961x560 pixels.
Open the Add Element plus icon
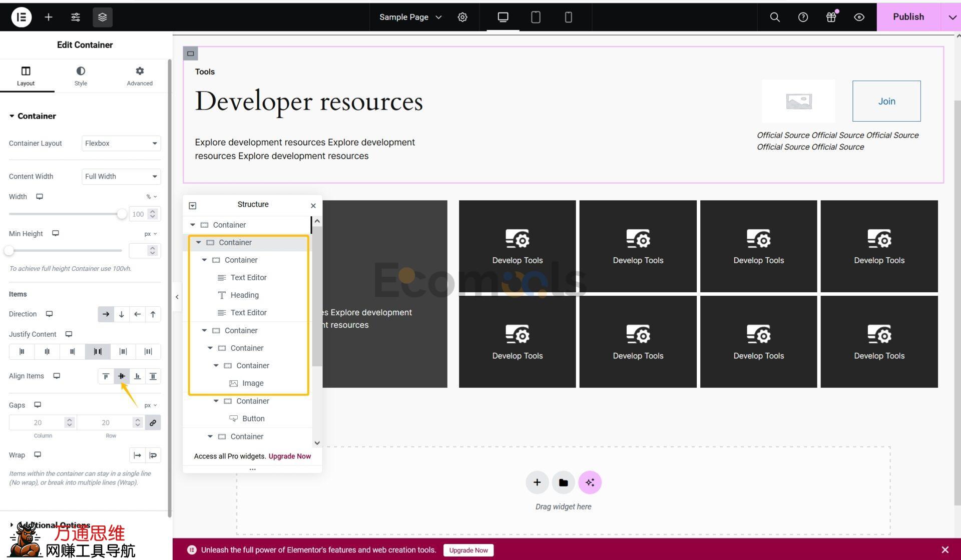pos(49,17)
